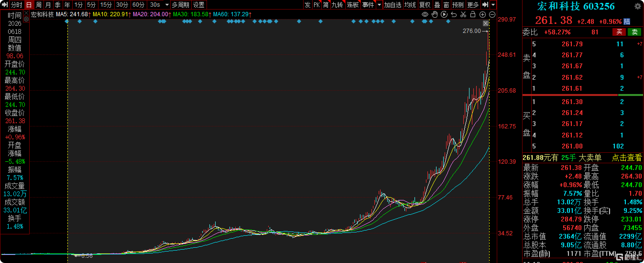
Task: Close the 276.00 high marker with X
Action: coord(486,23)
